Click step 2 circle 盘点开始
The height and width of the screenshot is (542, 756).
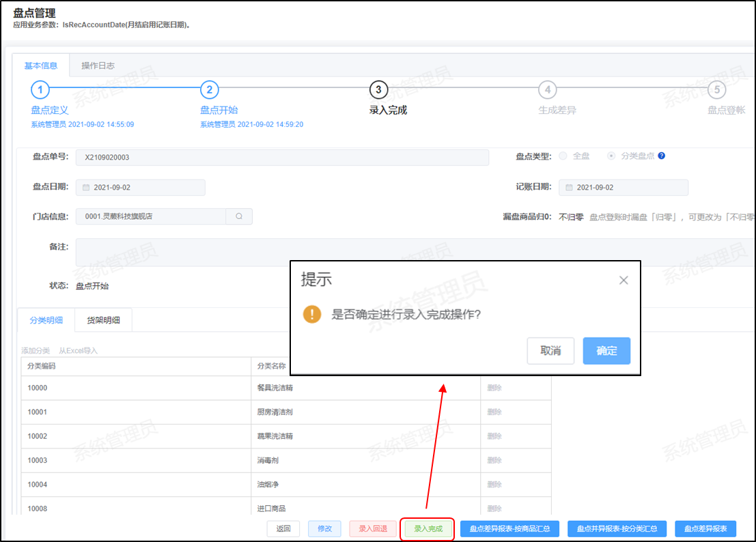[209, 89]
